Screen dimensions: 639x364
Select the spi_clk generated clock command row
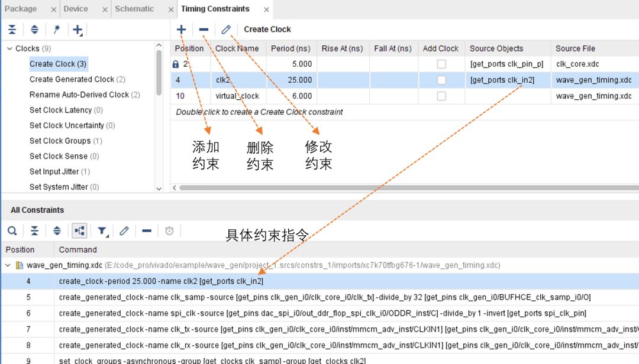point(319,313)
